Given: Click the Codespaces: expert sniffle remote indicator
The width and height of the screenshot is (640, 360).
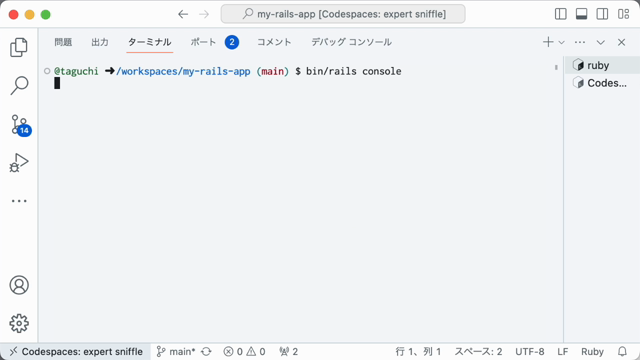Looking at the screenshot, I should click(x=76, y=351).
